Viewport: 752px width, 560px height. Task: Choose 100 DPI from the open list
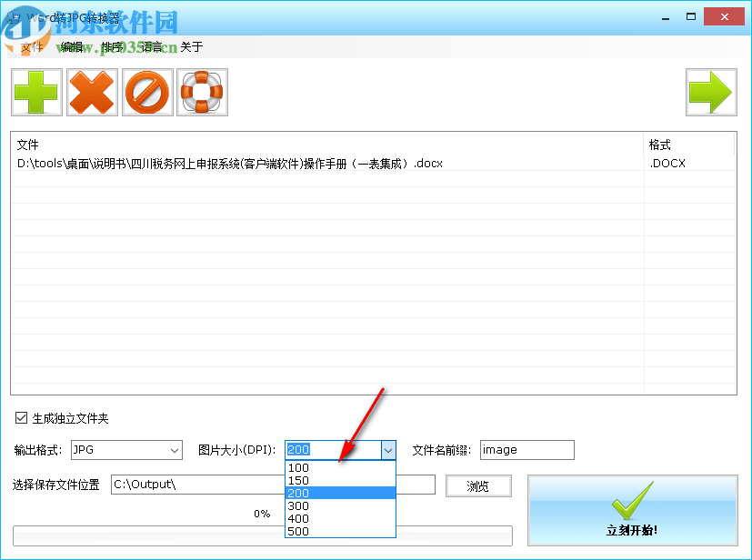pos(298,467)
